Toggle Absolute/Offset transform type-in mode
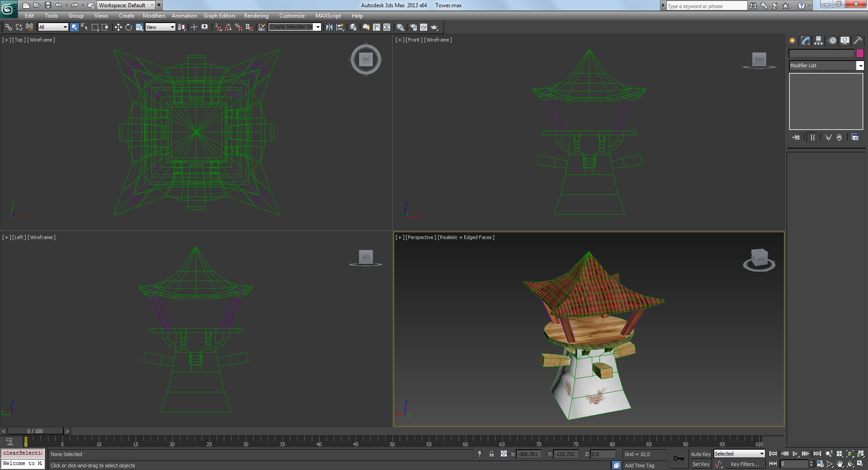 coord(504,454)
